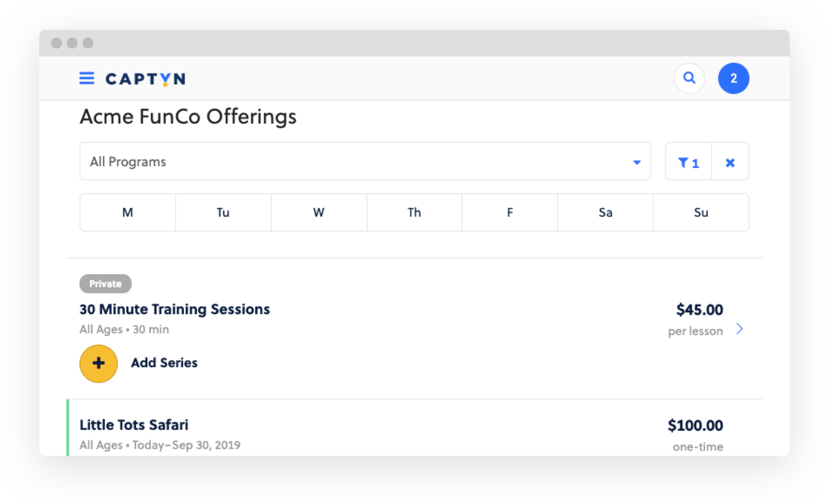This screenshot has width=829, height=504.
Task: Filter offerings by Sunday
Action: [x=701, y=212]
